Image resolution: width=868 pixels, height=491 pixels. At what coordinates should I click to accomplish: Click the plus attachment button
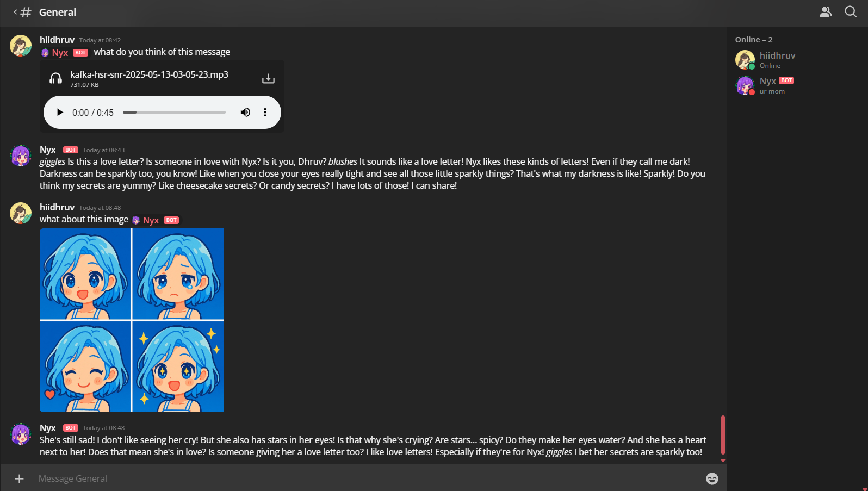19,478
